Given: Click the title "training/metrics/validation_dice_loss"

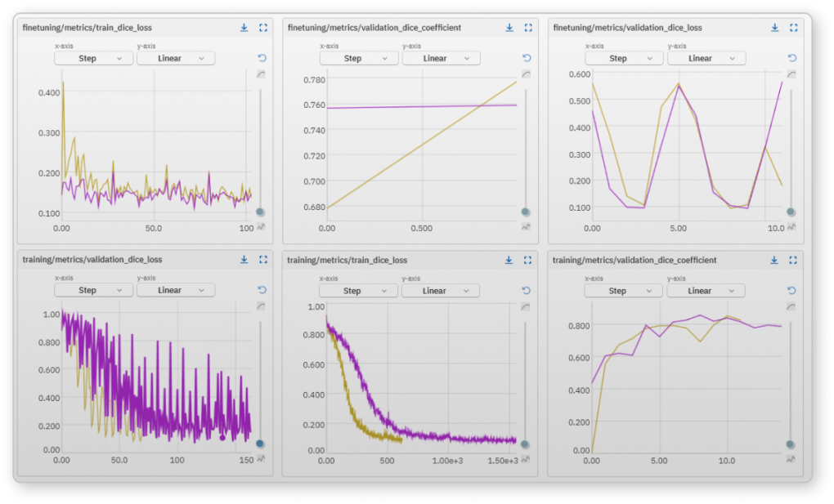Looking at the screenshot, I should [92, 260].
